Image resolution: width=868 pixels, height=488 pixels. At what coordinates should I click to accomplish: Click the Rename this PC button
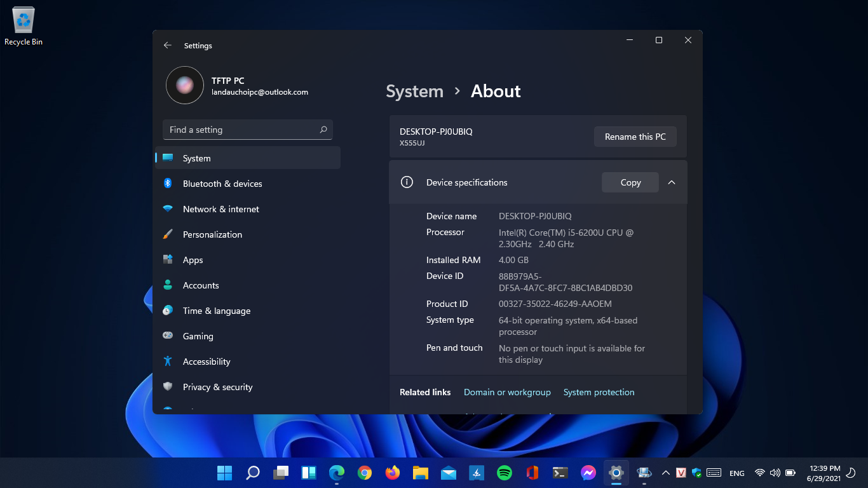click(635, 137)
